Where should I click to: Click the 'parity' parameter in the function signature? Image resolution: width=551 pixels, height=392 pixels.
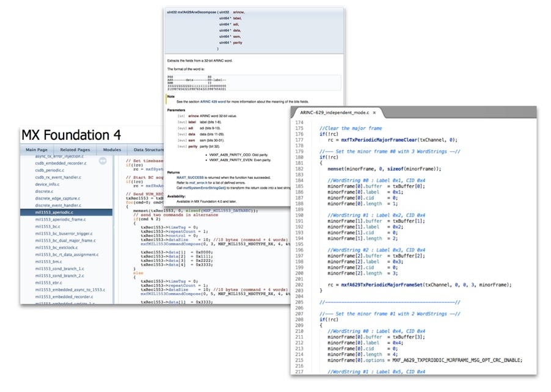coord(238,43)
